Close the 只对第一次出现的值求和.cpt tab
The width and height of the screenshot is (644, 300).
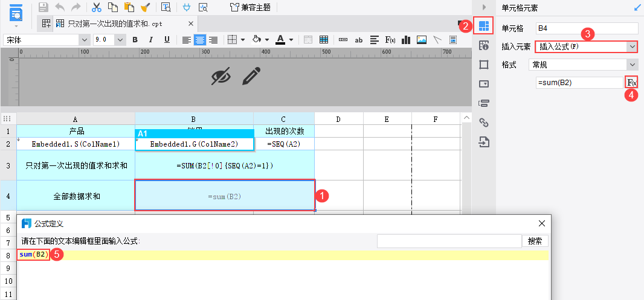tap(190, 24)
